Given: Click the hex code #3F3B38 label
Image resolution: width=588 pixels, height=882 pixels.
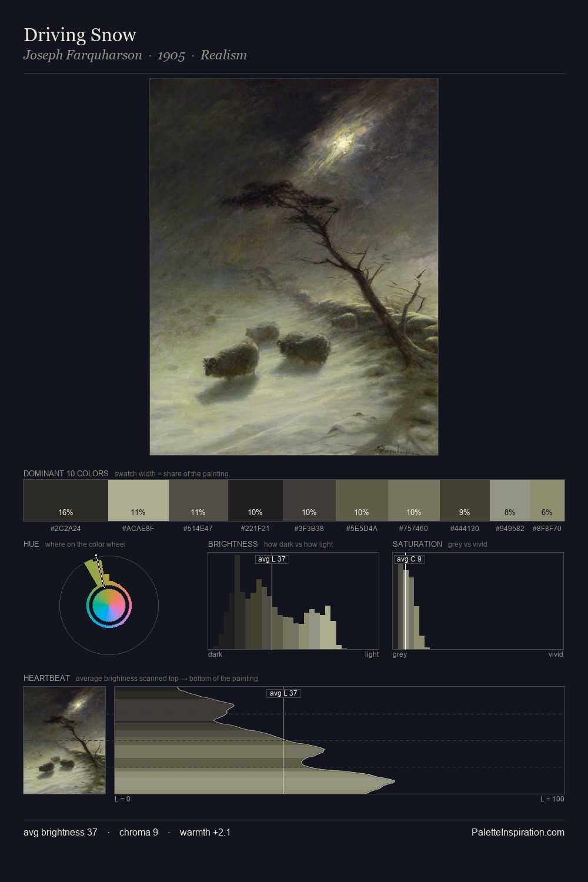Looking at the screenshot, I should (309, 529).
